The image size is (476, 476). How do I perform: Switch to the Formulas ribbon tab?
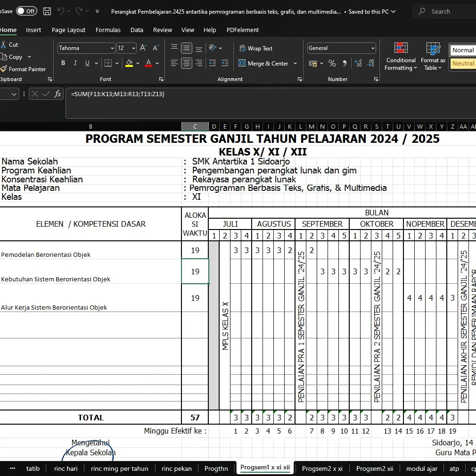tap(108, 30)
